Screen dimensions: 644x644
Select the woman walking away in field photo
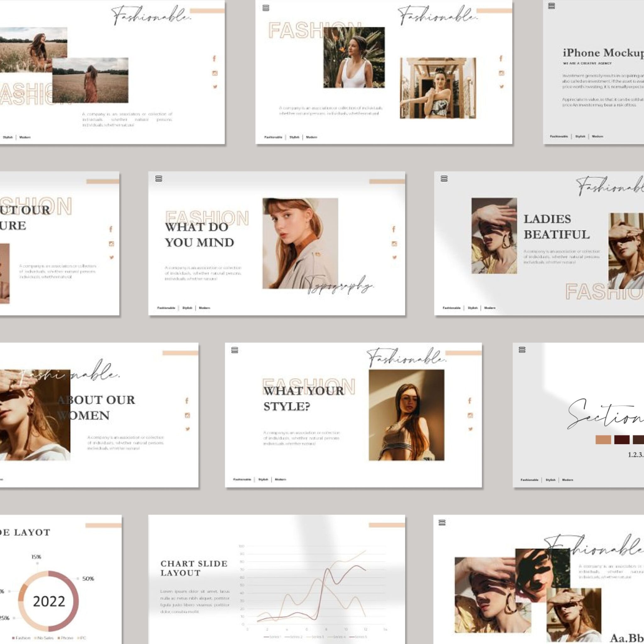(x=90, y=80)
